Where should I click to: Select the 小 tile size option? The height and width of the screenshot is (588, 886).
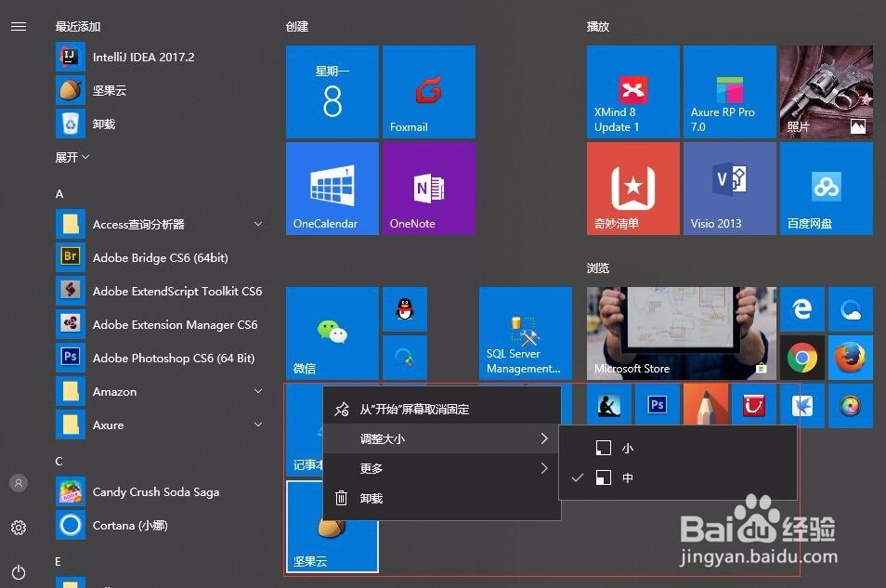coord(677,449)
